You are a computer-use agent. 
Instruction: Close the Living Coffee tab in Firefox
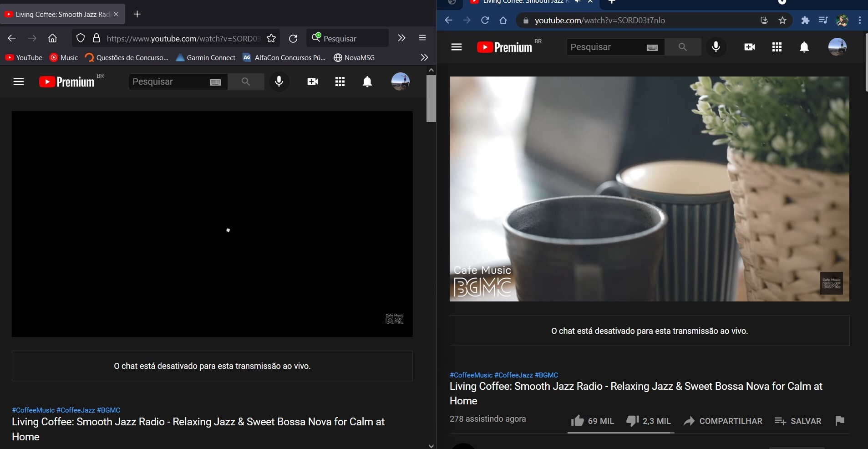tap(116, 14)
